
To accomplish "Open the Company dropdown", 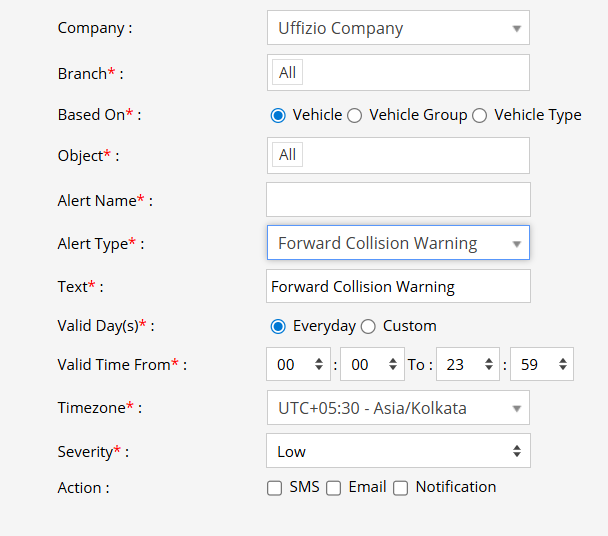I will coord(397,28).
